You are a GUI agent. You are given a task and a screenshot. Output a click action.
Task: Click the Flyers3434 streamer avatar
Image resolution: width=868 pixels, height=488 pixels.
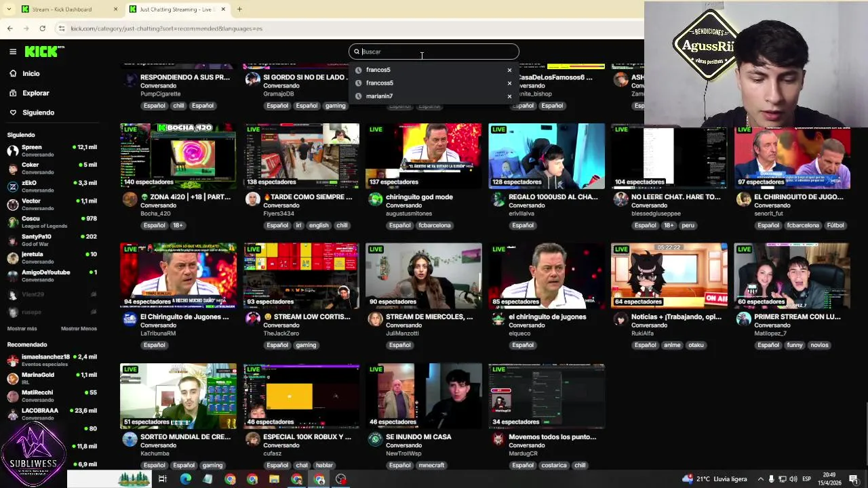252,199
